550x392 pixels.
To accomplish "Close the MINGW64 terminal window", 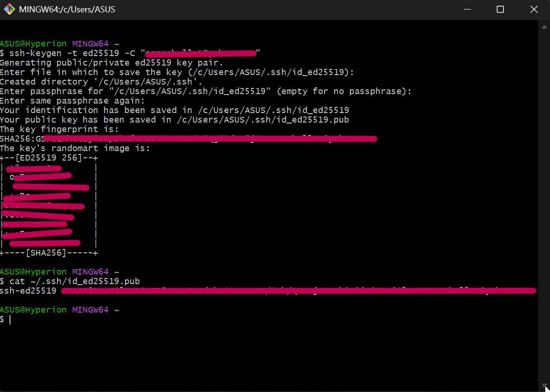I will tap(533, 10).
